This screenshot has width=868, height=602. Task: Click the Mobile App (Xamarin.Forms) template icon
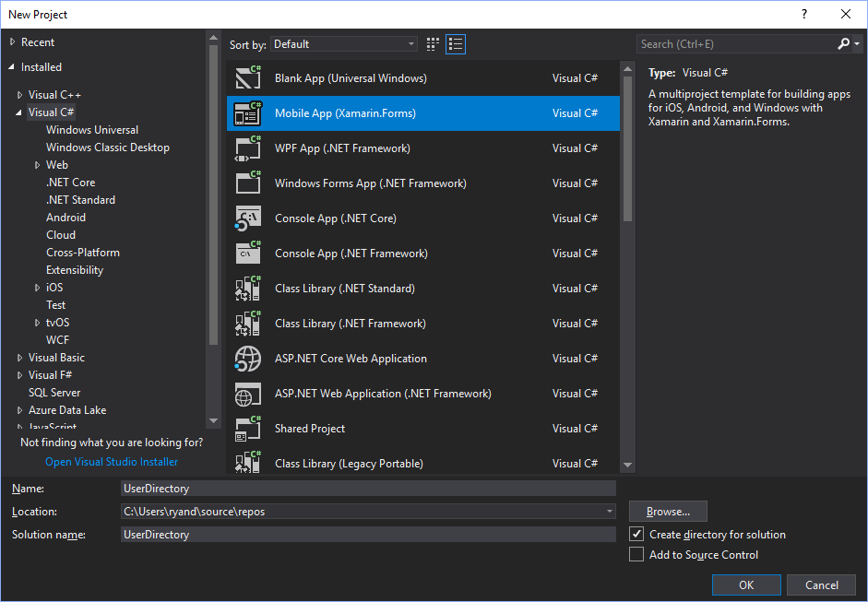point(248,113)
